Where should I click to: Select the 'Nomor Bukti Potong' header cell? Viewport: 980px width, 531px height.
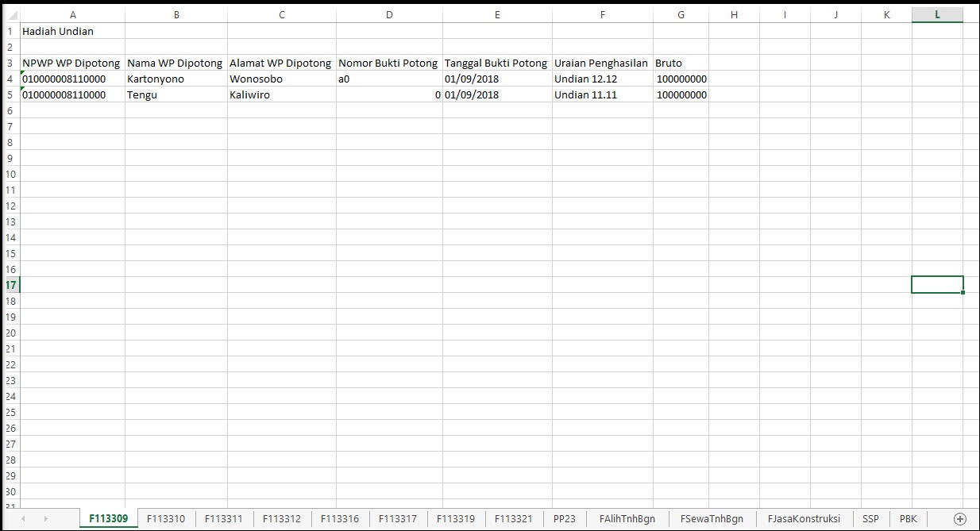point(389,63)
